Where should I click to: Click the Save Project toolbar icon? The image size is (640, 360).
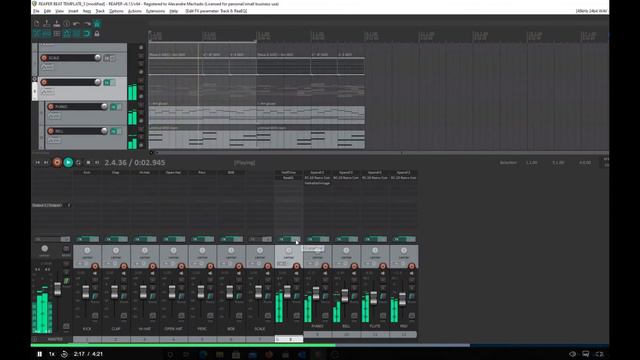tap(57, 24)
